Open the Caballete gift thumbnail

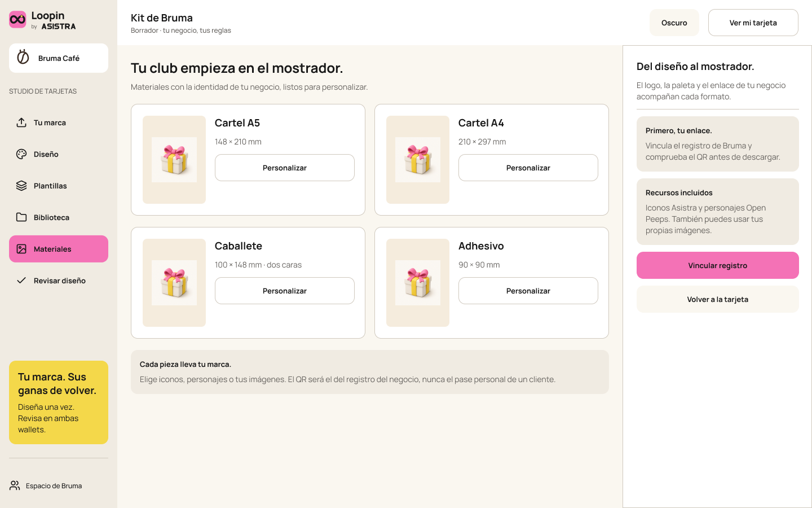(x=174, y=283)
